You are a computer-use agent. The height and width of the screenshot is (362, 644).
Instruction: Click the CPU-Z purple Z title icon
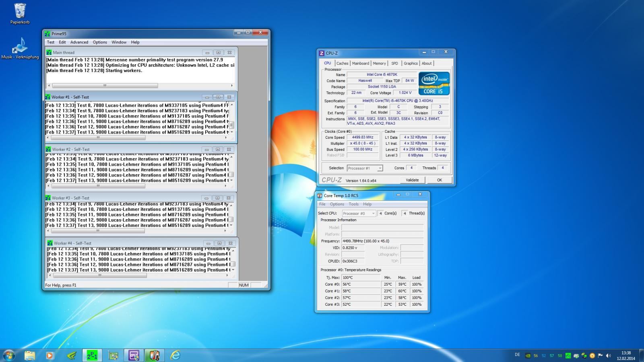322,53
